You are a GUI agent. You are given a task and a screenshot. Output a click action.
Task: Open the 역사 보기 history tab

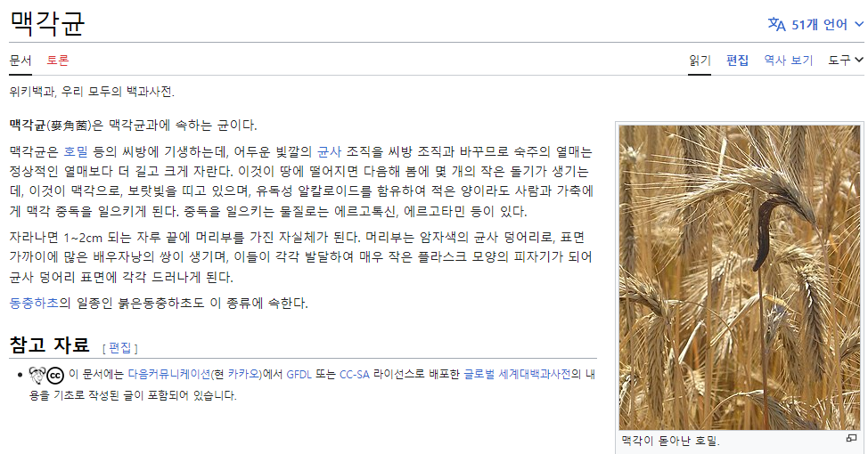(x=788, y=61)
